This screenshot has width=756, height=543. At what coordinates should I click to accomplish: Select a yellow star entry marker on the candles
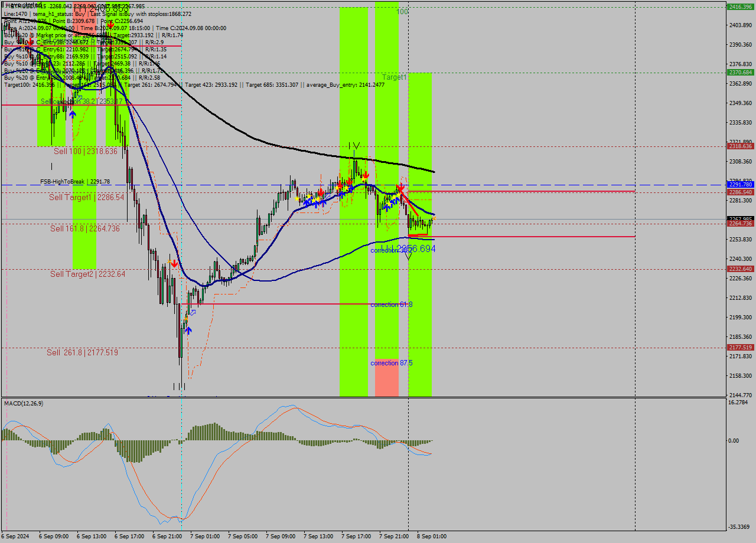coord(397,194)
